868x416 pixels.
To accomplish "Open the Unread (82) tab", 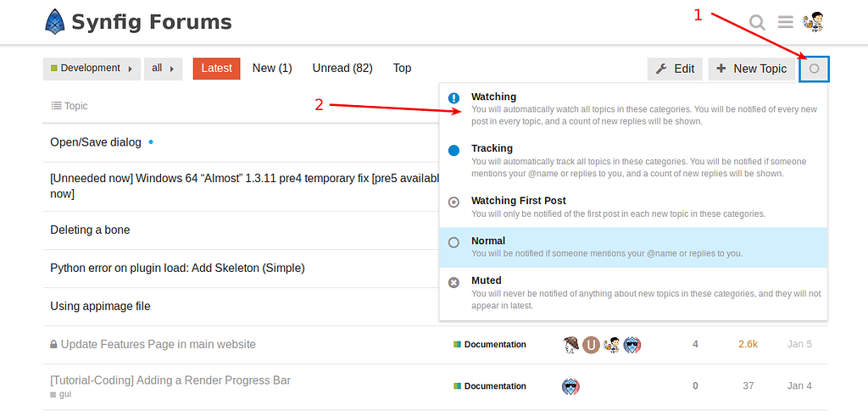I will click(342, 69).
